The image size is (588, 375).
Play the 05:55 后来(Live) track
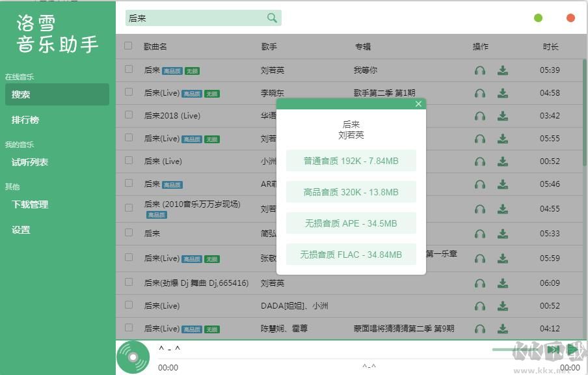(x=480, y=139)
